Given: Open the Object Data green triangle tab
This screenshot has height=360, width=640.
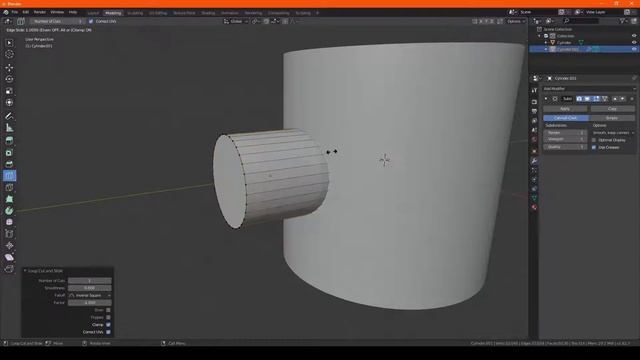Looking at the screenshot, I should 534,198.
